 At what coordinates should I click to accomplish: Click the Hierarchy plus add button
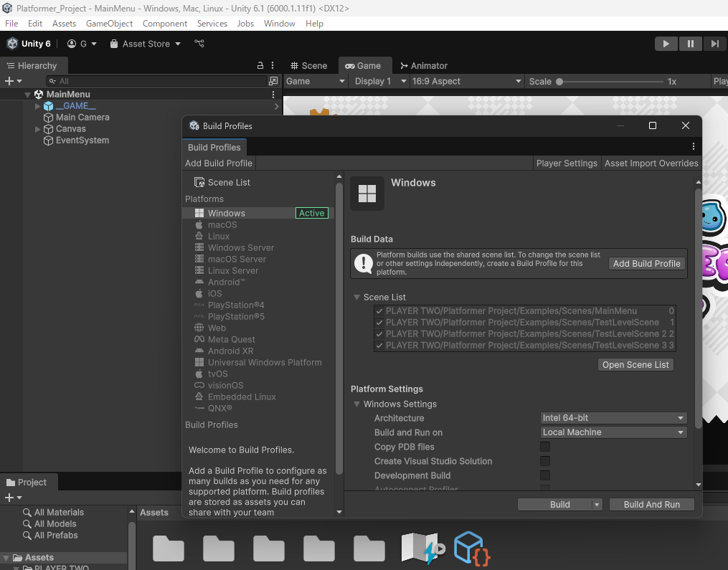pos(13,81)
